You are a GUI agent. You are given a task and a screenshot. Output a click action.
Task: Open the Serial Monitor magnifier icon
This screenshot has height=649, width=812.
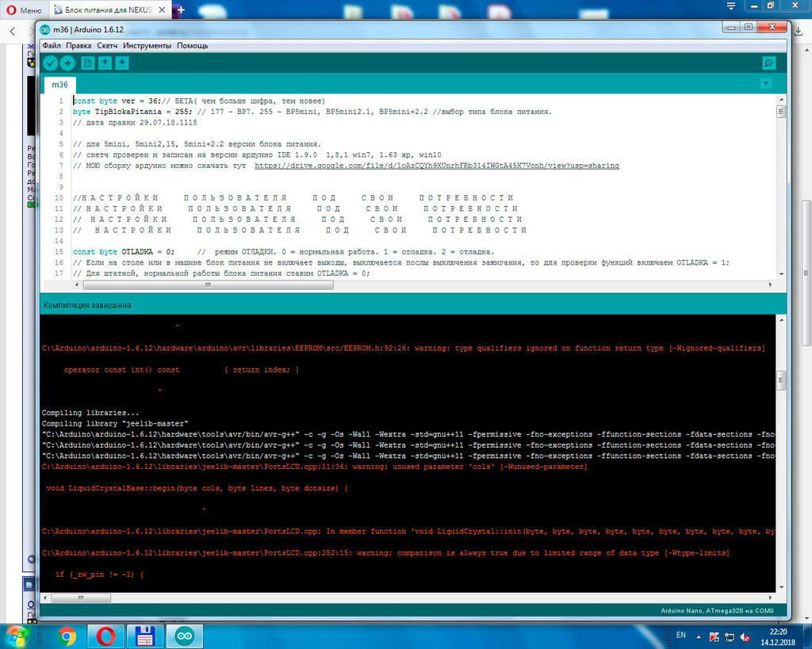pos(768,63)
